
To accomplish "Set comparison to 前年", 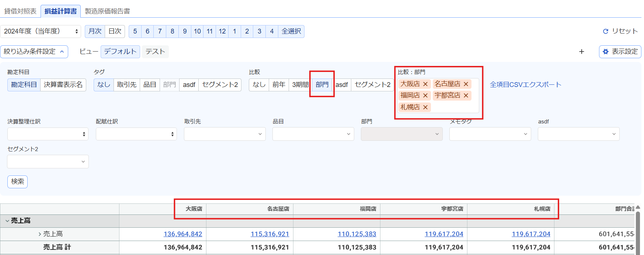I will (x=279, y=85).
